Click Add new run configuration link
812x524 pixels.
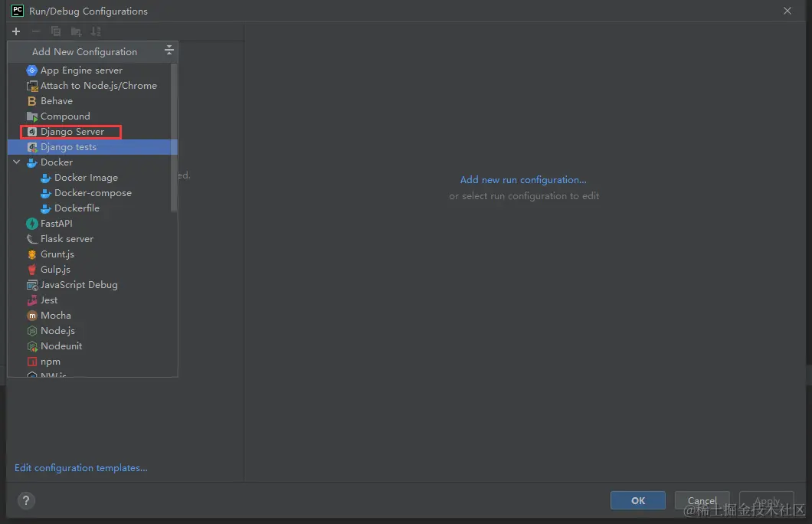(x=523, y=180)
